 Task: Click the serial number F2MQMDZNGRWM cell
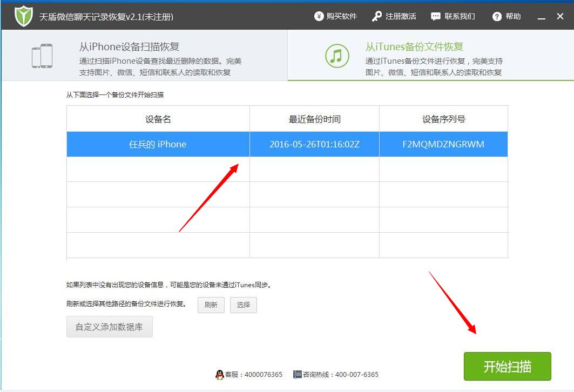coord(443,144)
